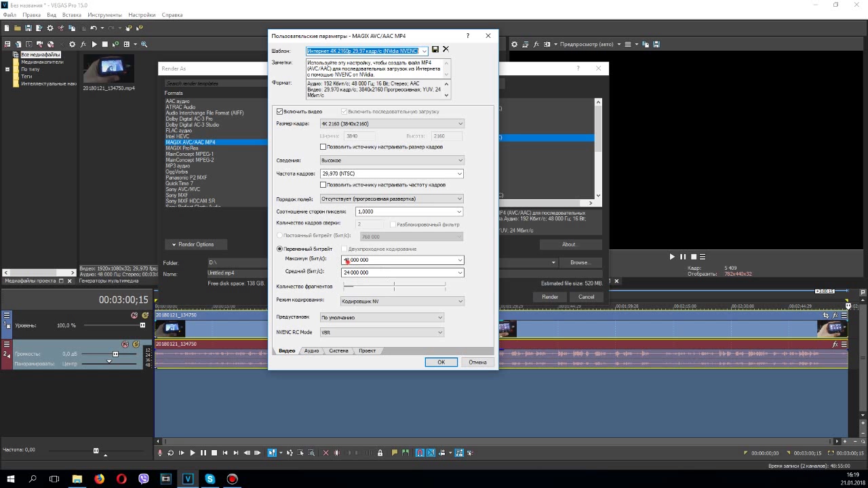Viewport: 868px width, 488px height.
Task: Toggle loop playback in the transport bar
Action: [171, 453]
